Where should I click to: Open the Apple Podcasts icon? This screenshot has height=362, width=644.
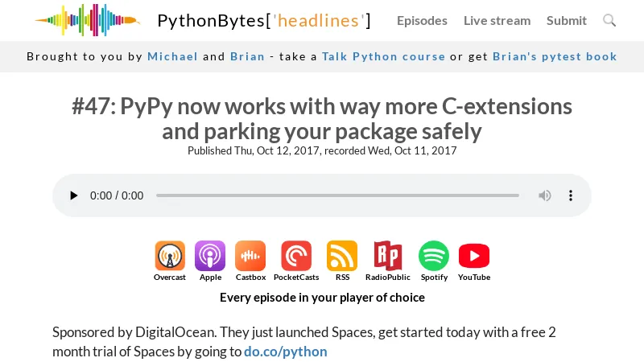coord(210,257)
